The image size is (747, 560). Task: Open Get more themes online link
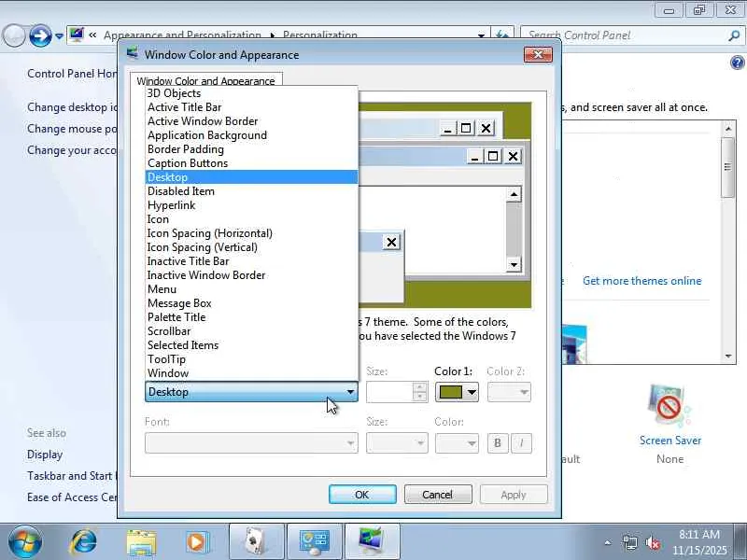[x=641, y=281]
